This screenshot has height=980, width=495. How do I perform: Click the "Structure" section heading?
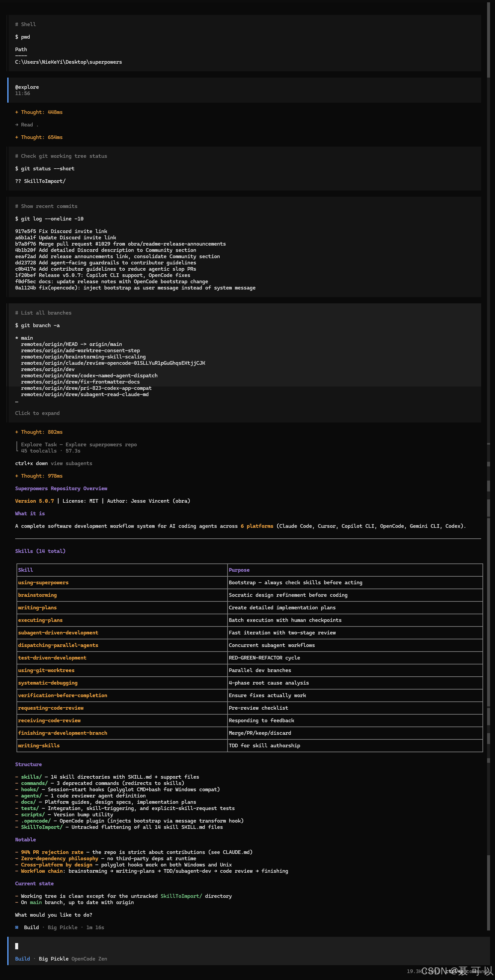tap(28, 764)
